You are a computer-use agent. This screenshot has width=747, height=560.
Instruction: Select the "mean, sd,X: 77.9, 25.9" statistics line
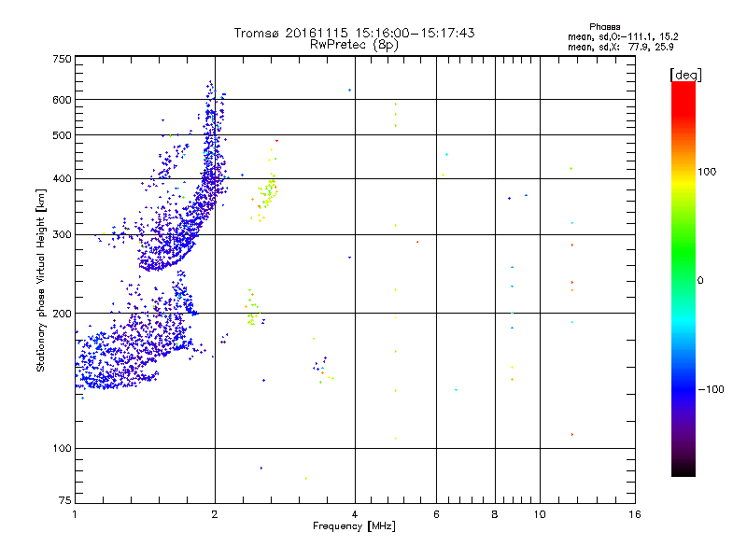620,47
